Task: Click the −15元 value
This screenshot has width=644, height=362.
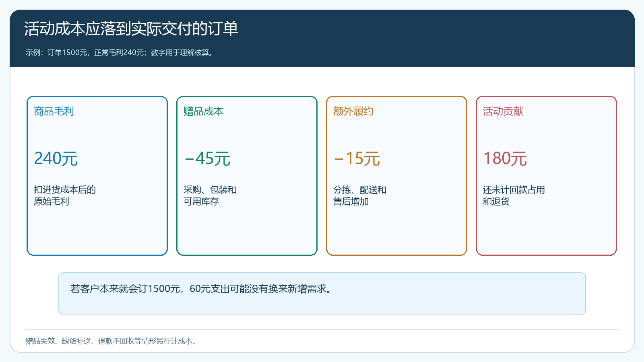Action: click(x=357, y=158)
